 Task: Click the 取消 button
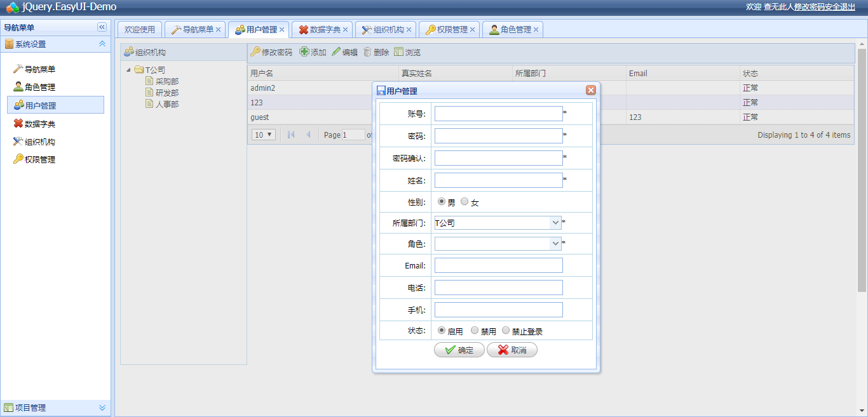coord(512,350)
